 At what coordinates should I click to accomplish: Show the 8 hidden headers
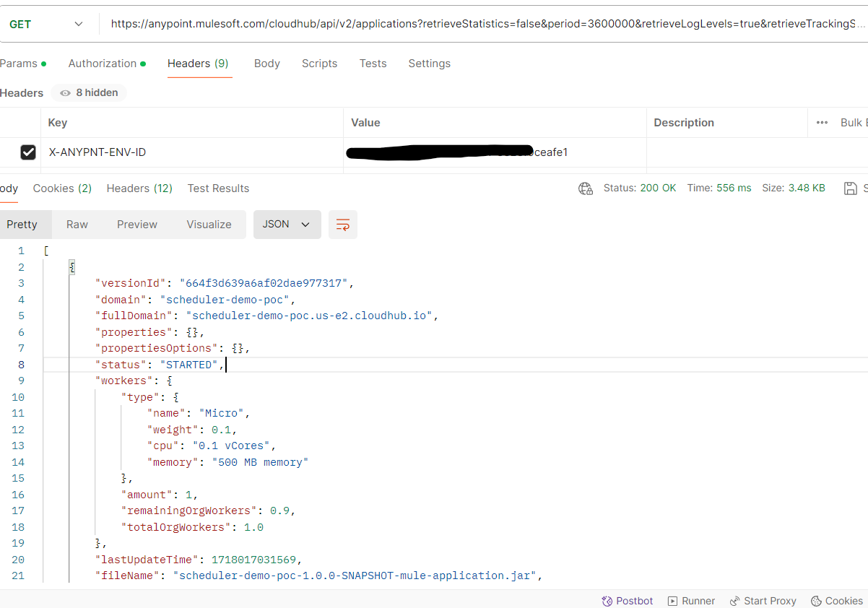pos(88,92)
